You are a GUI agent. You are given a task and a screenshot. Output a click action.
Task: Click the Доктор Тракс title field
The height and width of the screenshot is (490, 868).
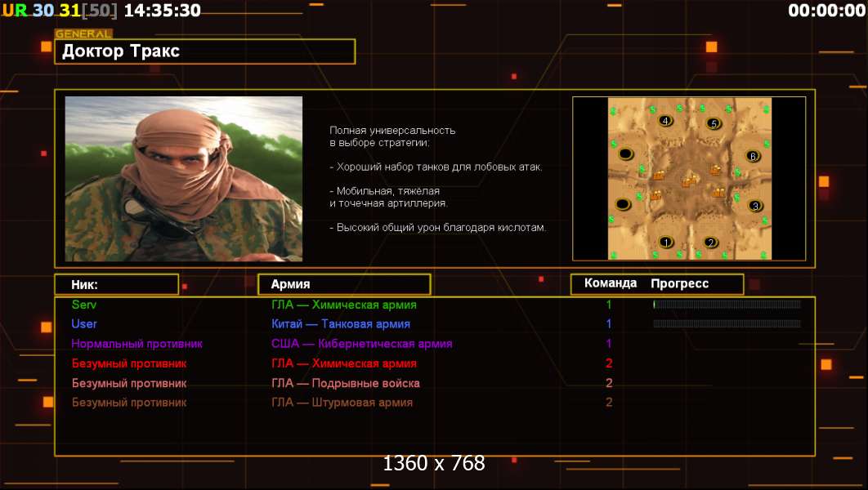point(205,51)
